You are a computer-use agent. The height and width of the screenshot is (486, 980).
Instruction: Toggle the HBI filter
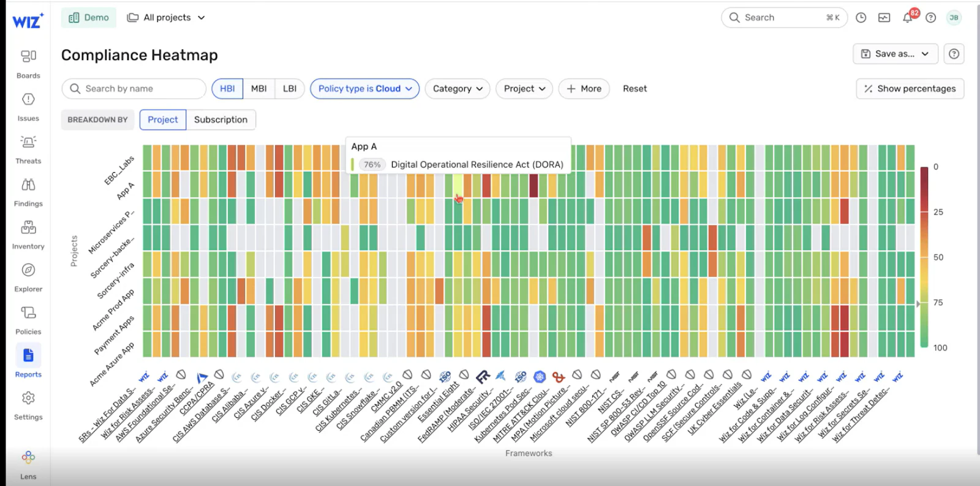point(227,89)
